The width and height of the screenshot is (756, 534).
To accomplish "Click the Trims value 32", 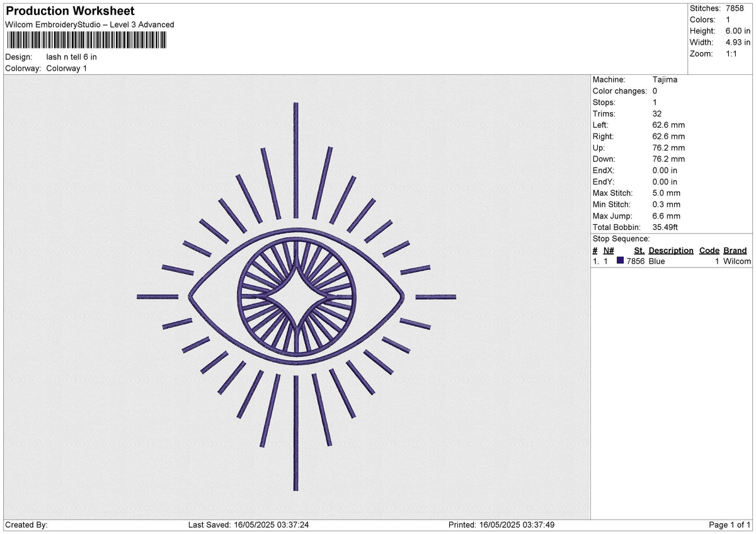I will point(658,113).
